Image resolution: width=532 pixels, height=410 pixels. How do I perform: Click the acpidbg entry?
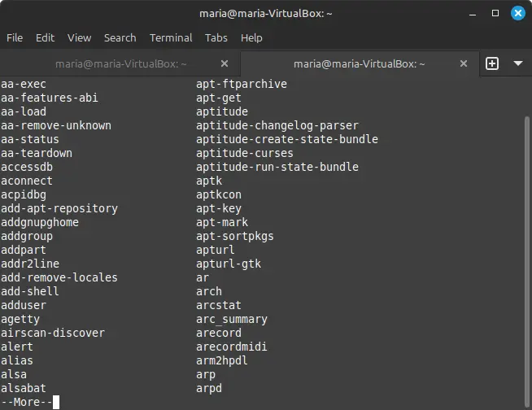[24, 194]
